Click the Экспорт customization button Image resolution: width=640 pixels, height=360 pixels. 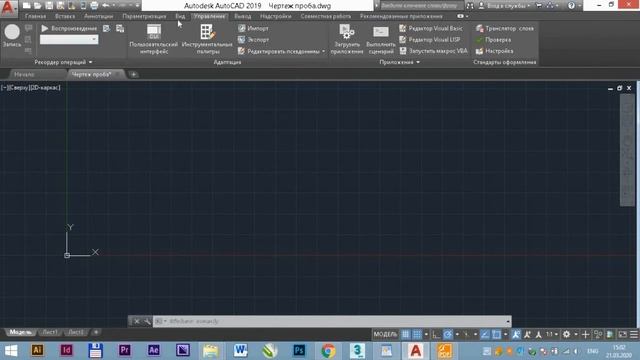pos(253,40)
